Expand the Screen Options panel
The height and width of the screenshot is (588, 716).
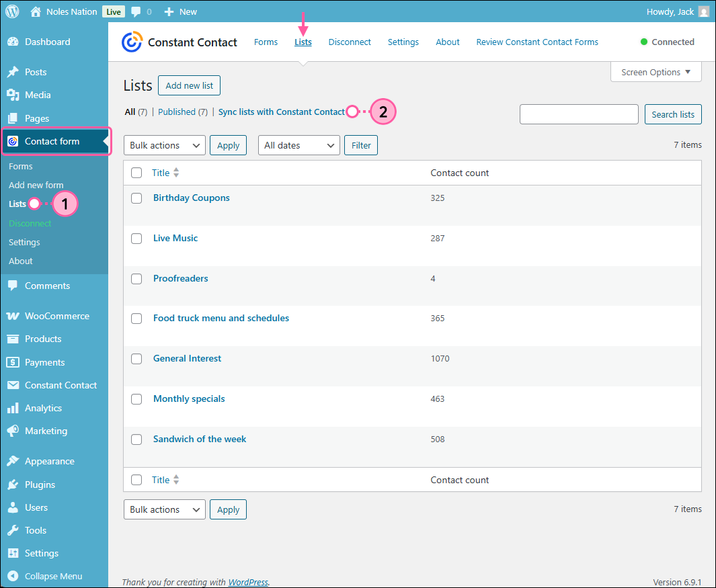click(655, 72)
